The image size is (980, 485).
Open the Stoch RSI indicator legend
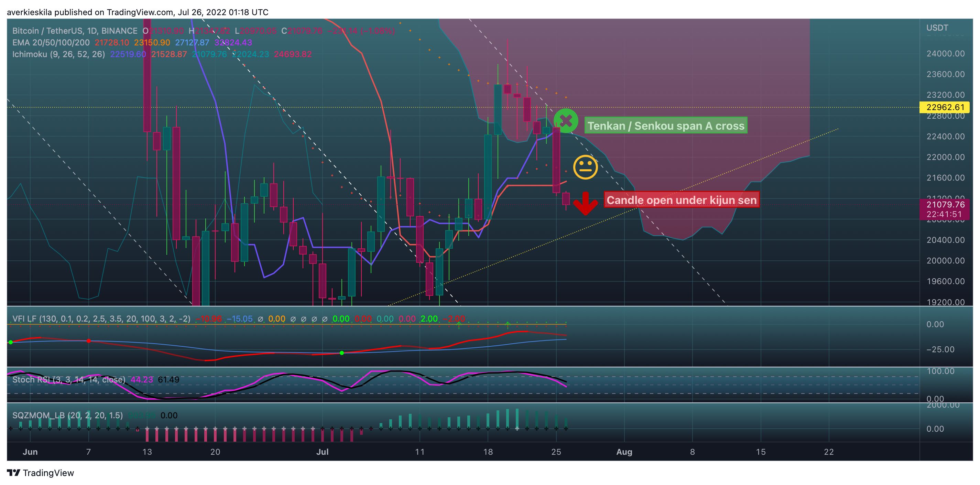69,380
